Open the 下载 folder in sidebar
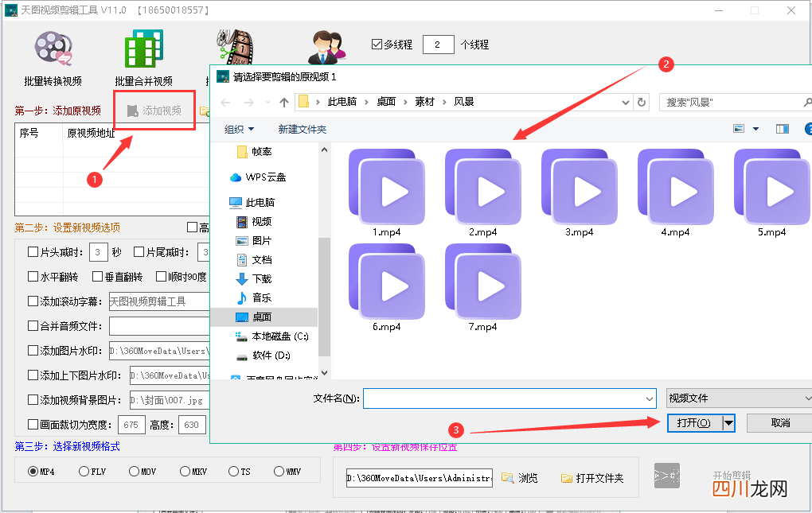 tap(254, 278)
